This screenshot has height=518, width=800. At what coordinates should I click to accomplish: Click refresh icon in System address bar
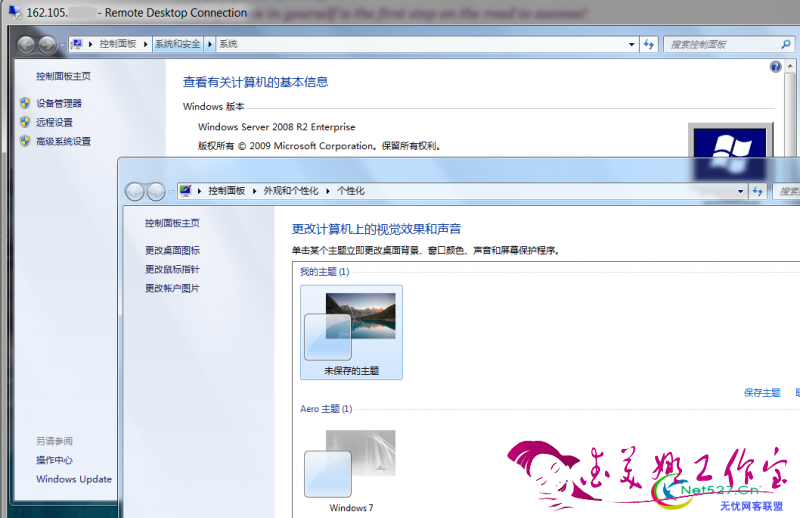pyautogui.click(x=650, y=45)
